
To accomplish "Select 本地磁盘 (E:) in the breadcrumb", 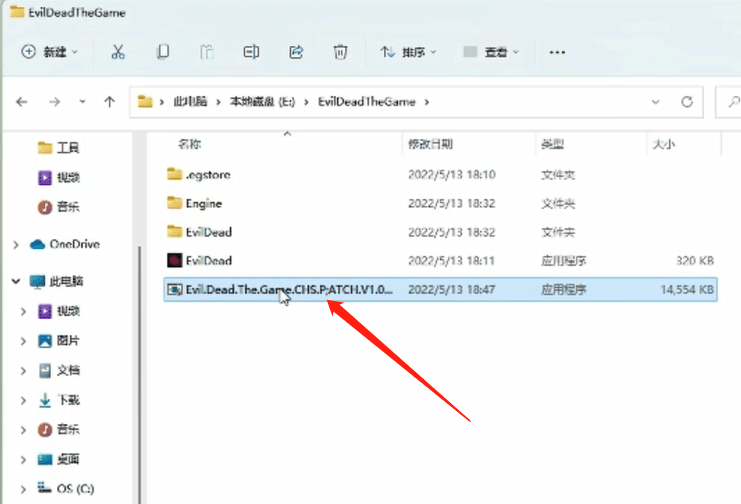I will (262, 102).
